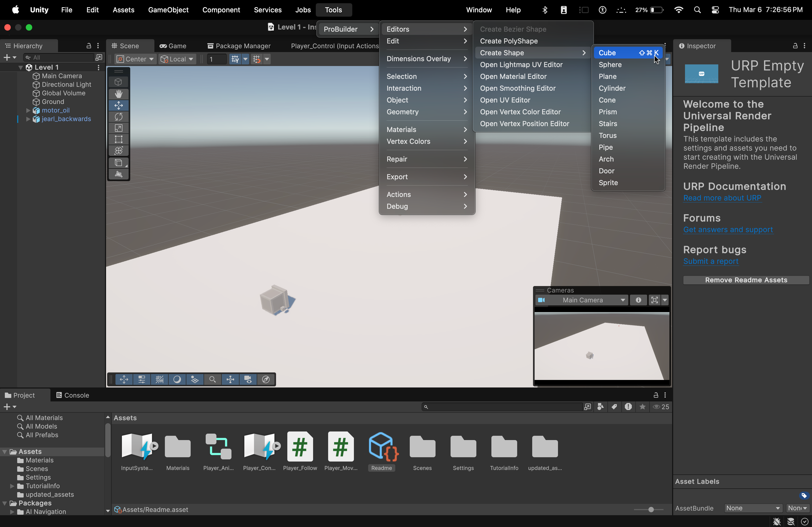Toggle Hierarchy panel lock
The image size is (812, 527).
click(89, 46)
